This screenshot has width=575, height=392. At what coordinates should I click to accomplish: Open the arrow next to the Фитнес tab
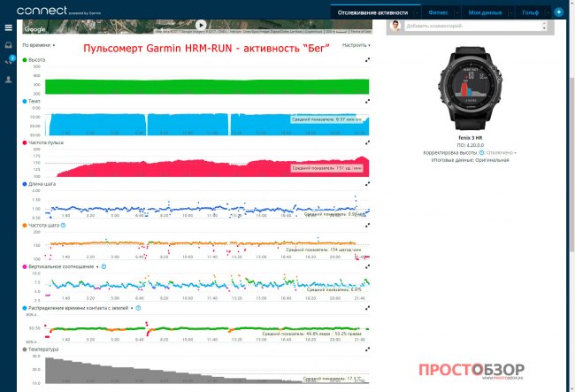point(457,12)
